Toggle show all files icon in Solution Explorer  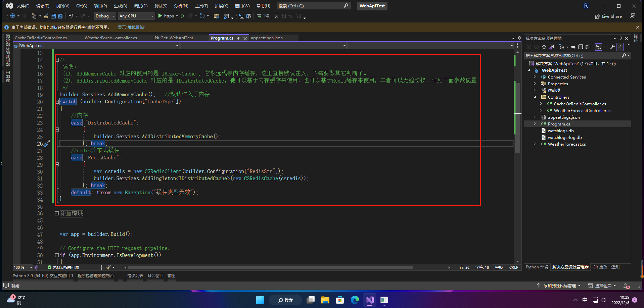coord(588,47)
